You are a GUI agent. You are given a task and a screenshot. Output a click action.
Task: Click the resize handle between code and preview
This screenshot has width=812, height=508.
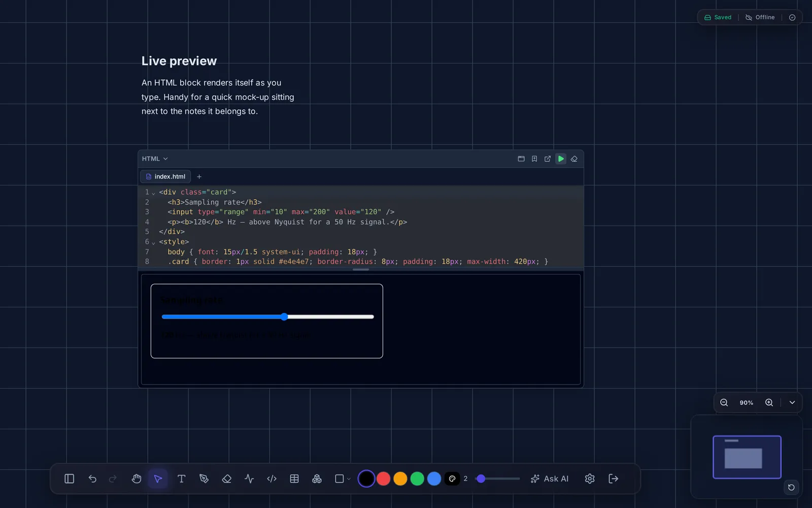361,269
